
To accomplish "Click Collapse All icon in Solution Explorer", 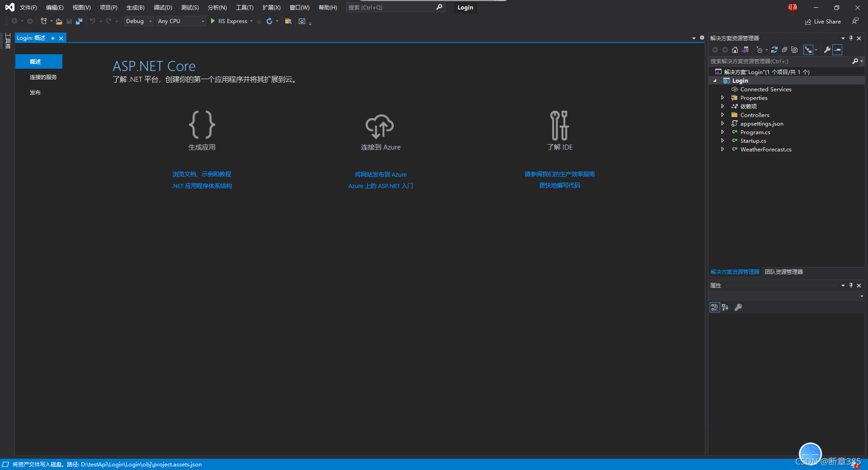I will tap(784, 50).
